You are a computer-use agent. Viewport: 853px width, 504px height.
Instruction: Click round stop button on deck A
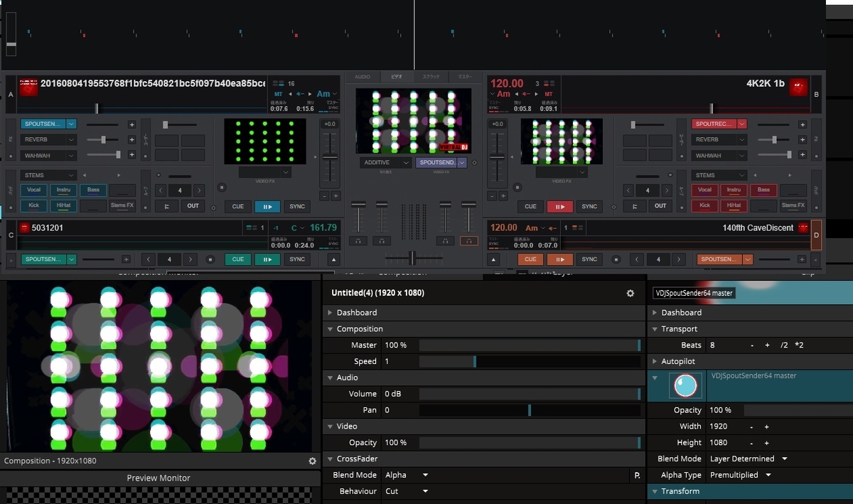(x=221, y=188)
